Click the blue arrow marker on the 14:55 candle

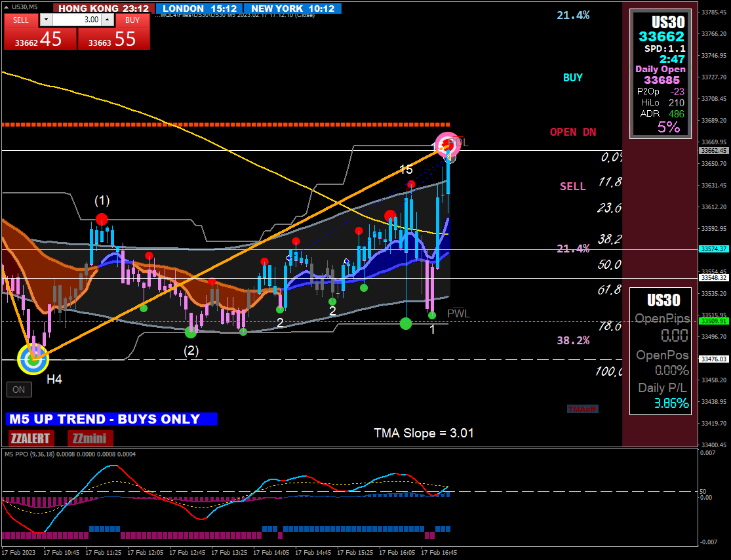346,262
